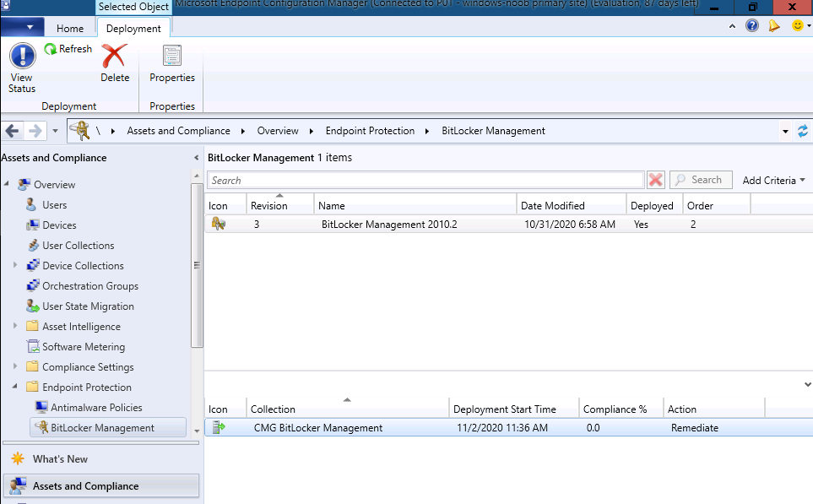The height and width of the screenshot is (504, 813).
Task: Open Properties from the ribbon
Action: pos(172,62)
